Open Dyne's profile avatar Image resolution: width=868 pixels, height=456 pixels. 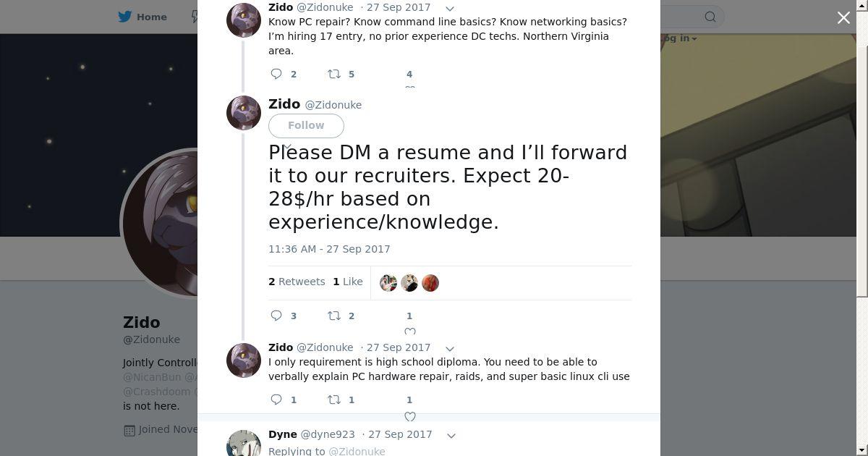tap(244, 443)
